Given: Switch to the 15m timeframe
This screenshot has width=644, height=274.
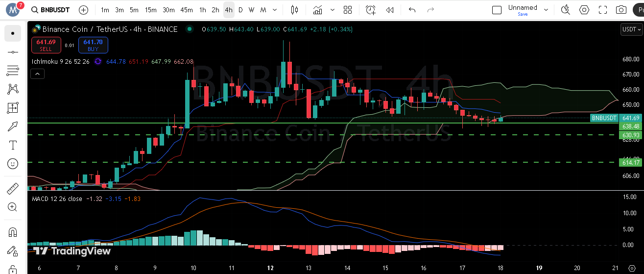Looking at the screenshot, I should point(151,10).
